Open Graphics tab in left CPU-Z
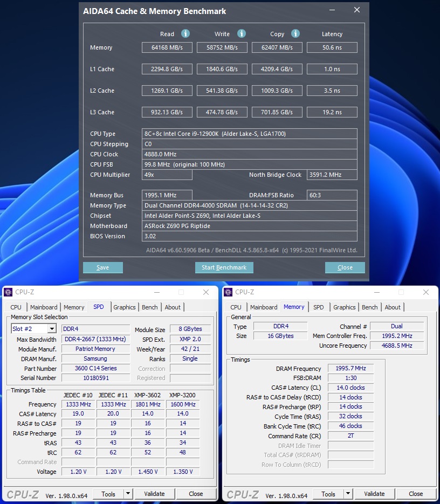The image size is (440, 504). pyautogui.click(x=125, y=307)
